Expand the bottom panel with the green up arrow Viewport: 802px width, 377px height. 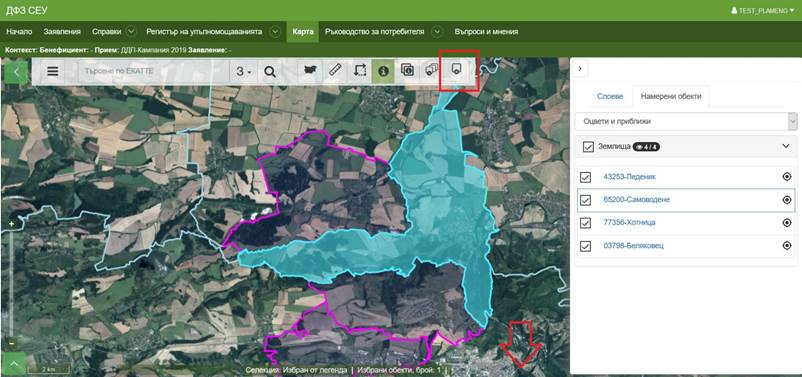pyautogui.click(x=14, y=364)
